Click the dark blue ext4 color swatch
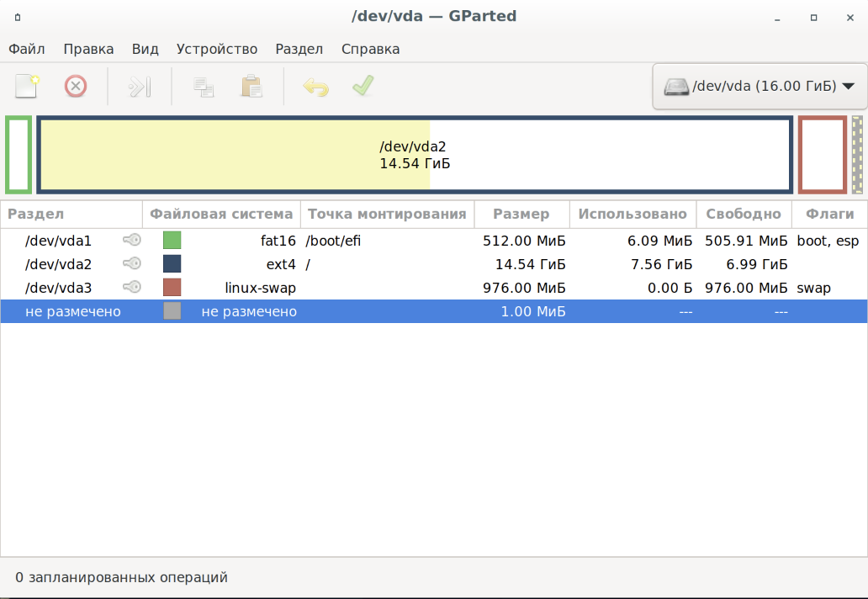This screenshot has width=868, height=599. pyautogui.click(x=172, y=263)
